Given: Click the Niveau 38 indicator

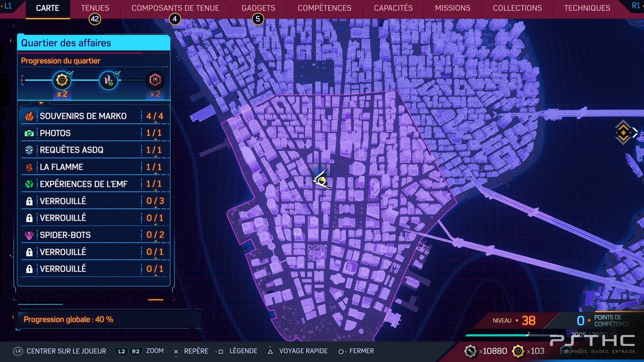Looking at the screenshot, I should (514, 321).
